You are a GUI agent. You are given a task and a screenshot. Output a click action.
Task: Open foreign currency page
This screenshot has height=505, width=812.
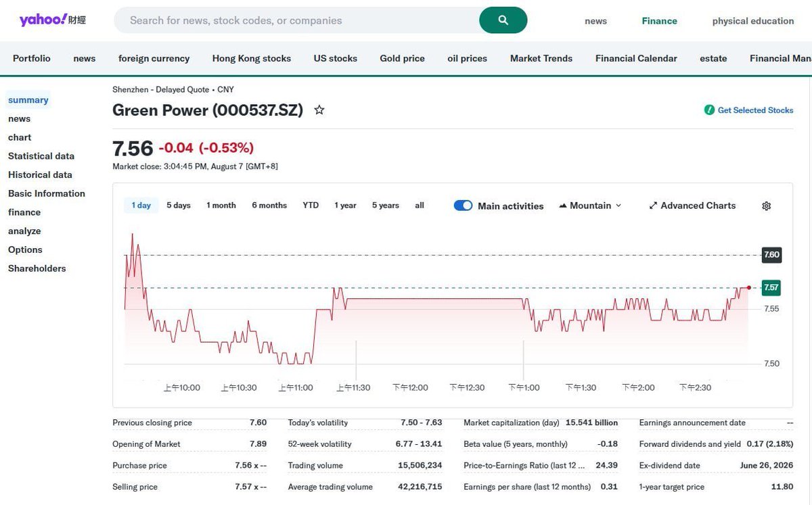click(x=154, y=58)
